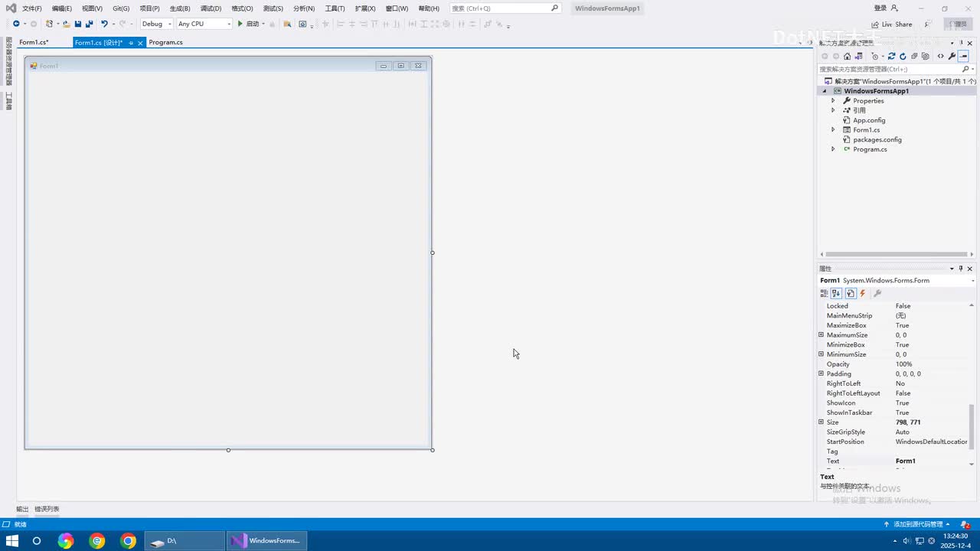Click the Live Share button
980x551 pixels.
pyautogui.click(x=892, y=24)
